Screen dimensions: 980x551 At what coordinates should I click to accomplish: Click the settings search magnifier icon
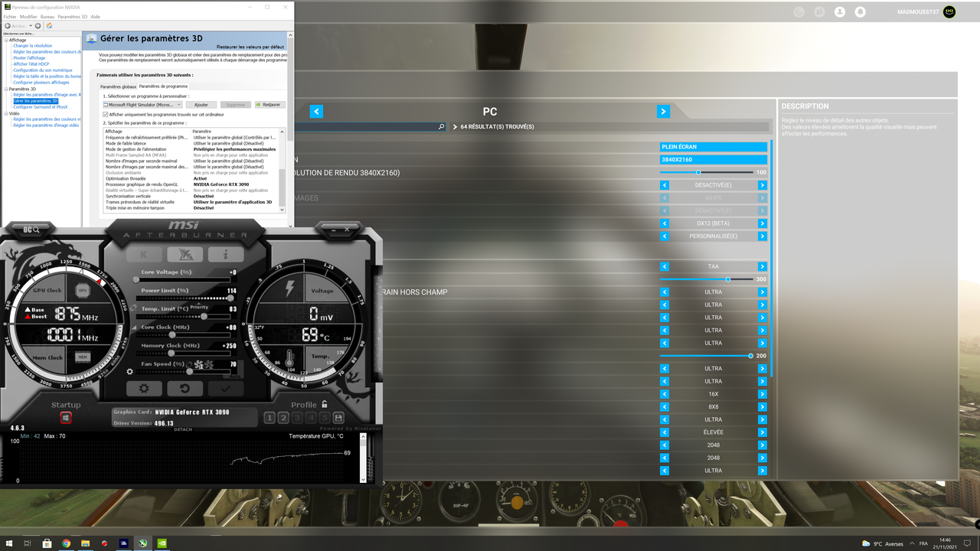[x=442, y=127]
